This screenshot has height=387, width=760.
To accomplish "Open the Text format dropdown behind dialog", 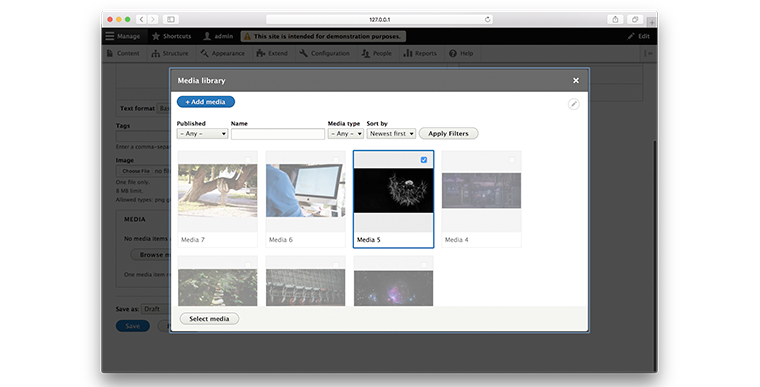I will [x=164, y=108].
